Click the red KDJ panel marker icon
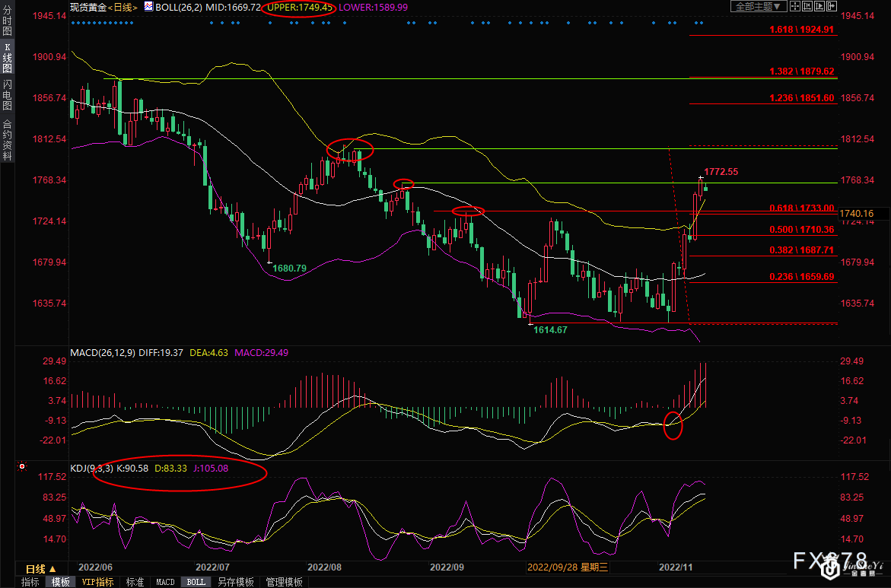Image resolution: width=891 pixels, height=588 pixels. [x=22, y=466]
